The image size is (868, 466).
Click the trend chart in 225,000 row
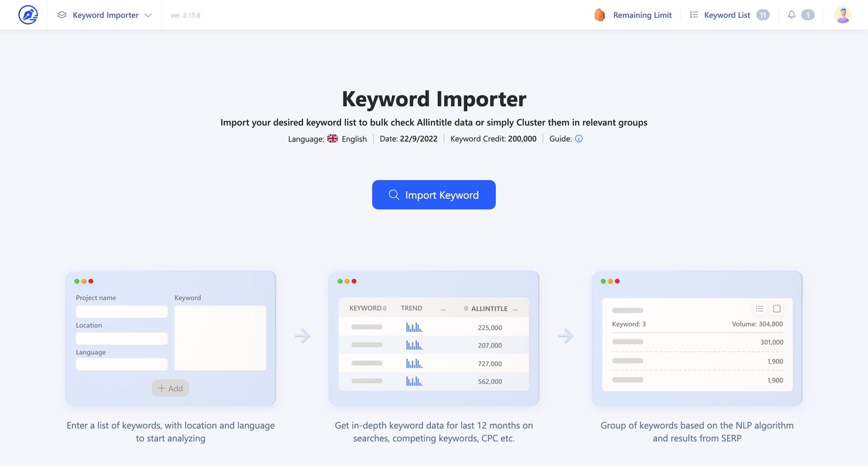point(414,327)
